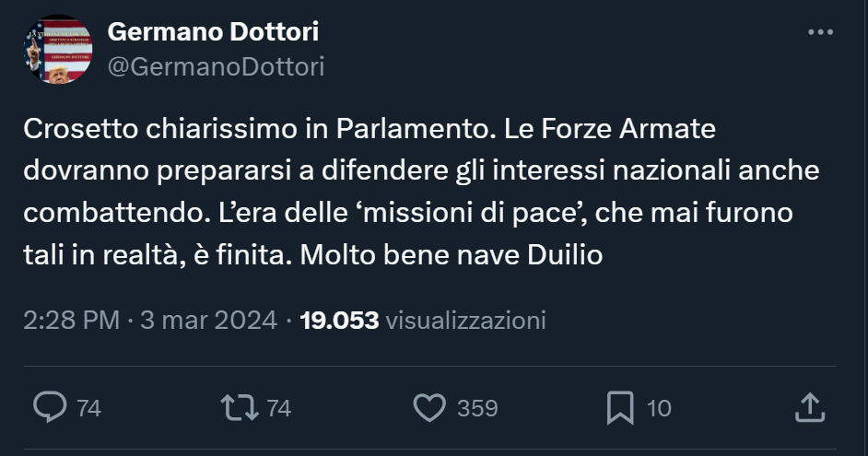Bookmark this tweet with the bookmark icon

click(621, 406)
